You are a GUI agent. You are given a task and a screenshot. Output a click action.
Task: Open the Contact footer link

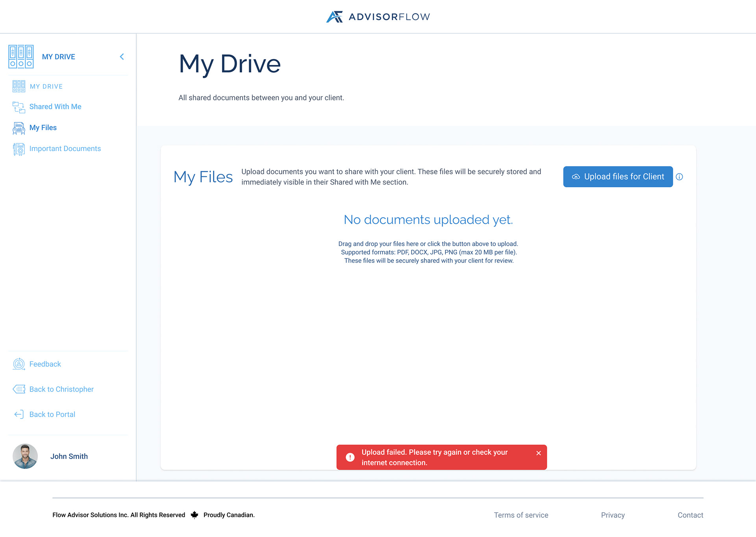[690, 515]
